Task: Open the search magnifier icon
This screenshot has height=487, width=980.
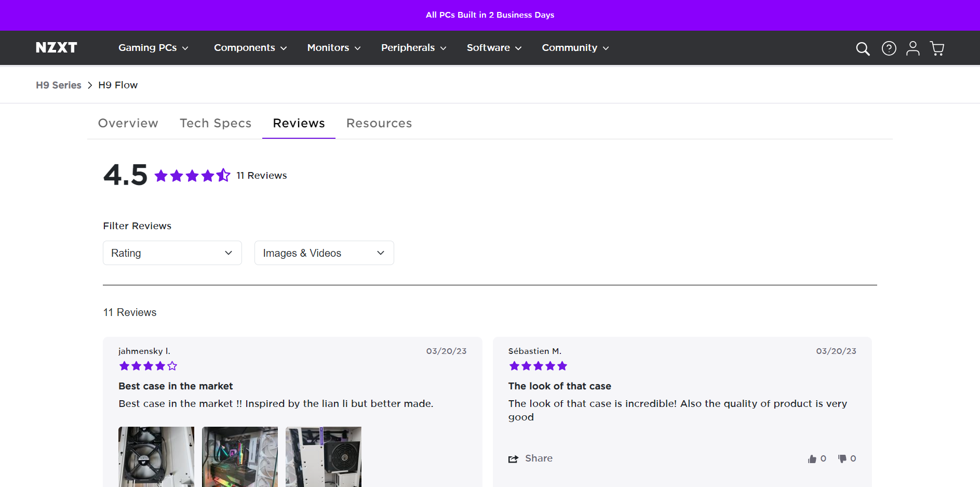Action: click(863, 48)
